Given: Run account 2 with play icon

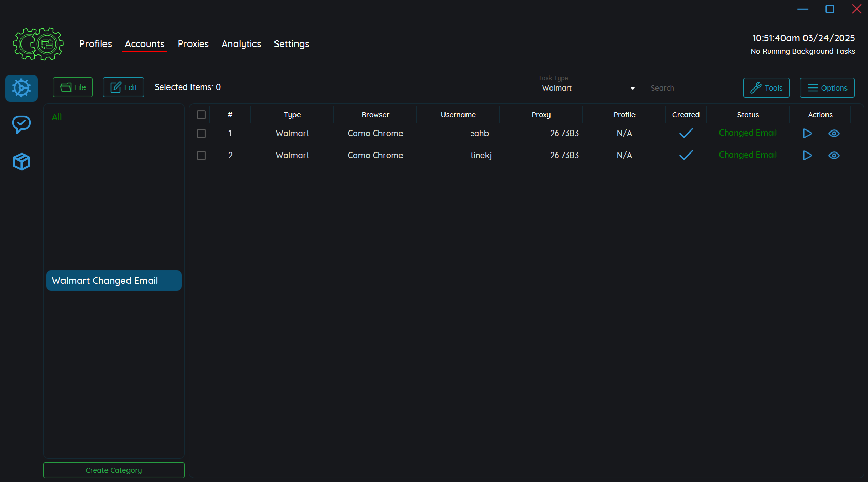Looking at the screenshot, I should [x=807, y=156].
